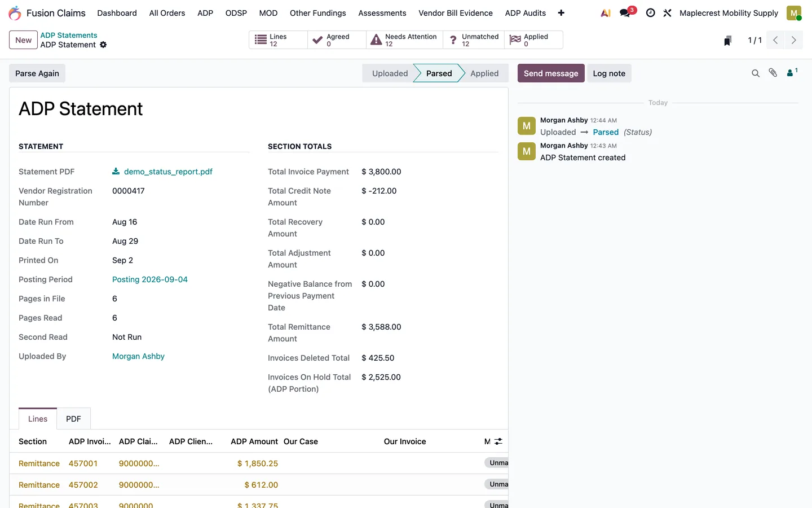Switch to the PDF tab
Image resolution: width=812 pixels, height=508 pixels.
tap(73, 419)
